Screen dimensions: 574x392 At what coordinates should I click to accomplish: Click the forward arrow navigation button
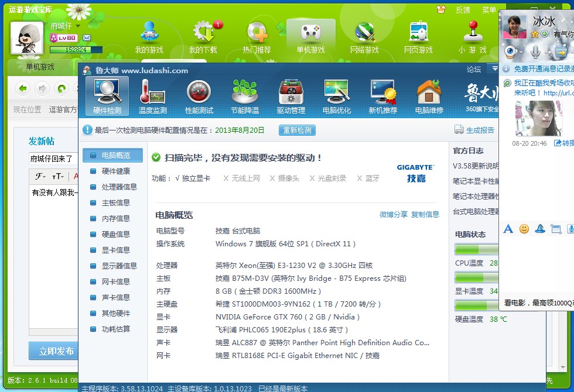(x=42, y=88)
